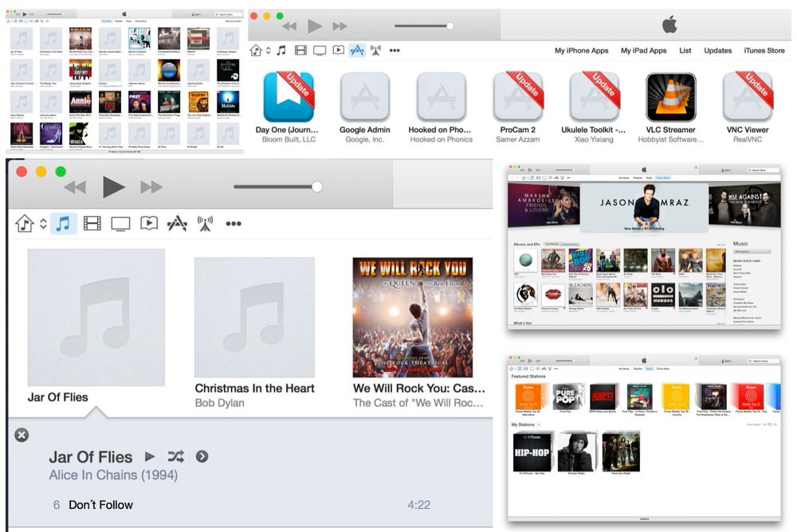
Task: Select the Ukulele Toolkit app icon
Action: tap(595, 97)
